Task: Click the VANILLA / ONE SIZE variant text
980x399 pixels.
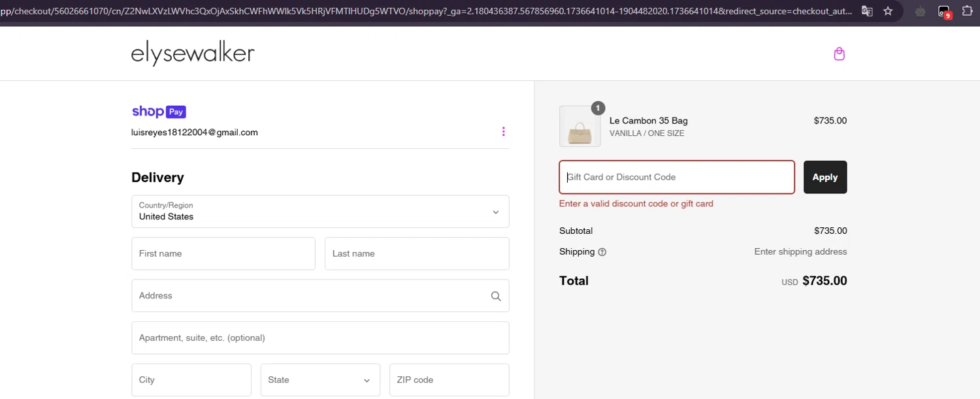Action: [647, 134]
